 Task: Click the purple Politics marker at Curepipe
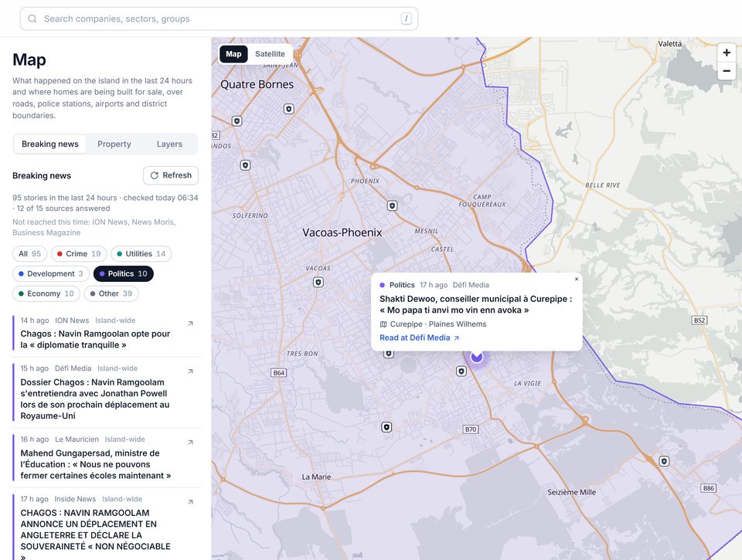(x=477, y=356)
